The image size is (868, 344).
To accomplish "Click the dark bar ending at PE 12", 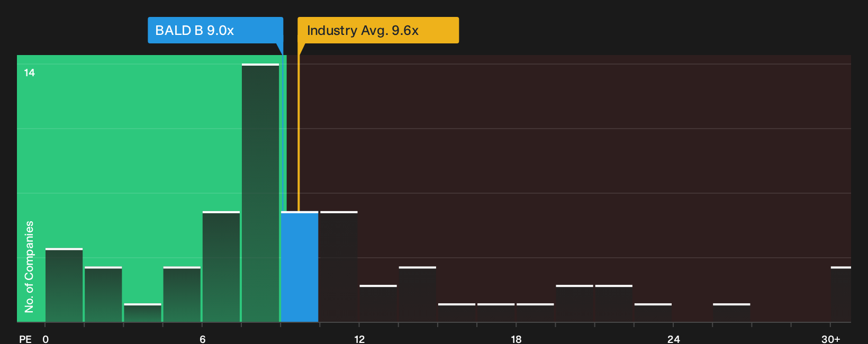I will 339,267.
